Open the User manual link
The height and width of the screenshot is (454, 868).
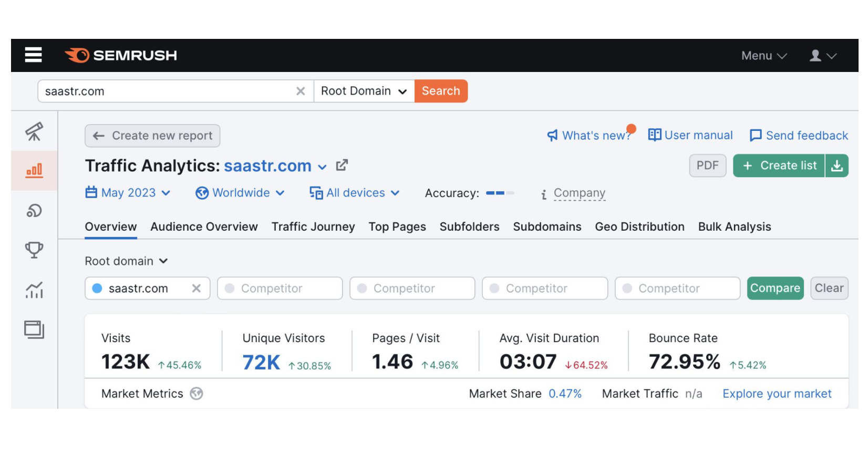point(690,136)
